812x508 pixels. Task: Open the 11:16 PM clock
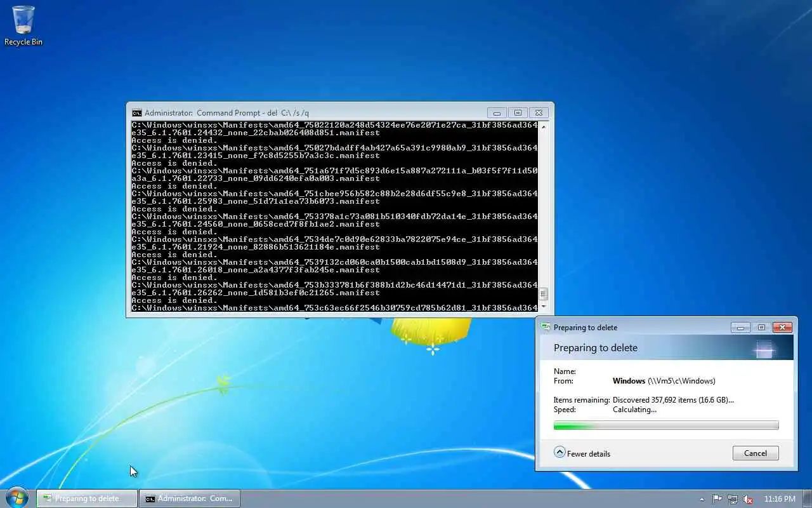(x=780, y=499)
